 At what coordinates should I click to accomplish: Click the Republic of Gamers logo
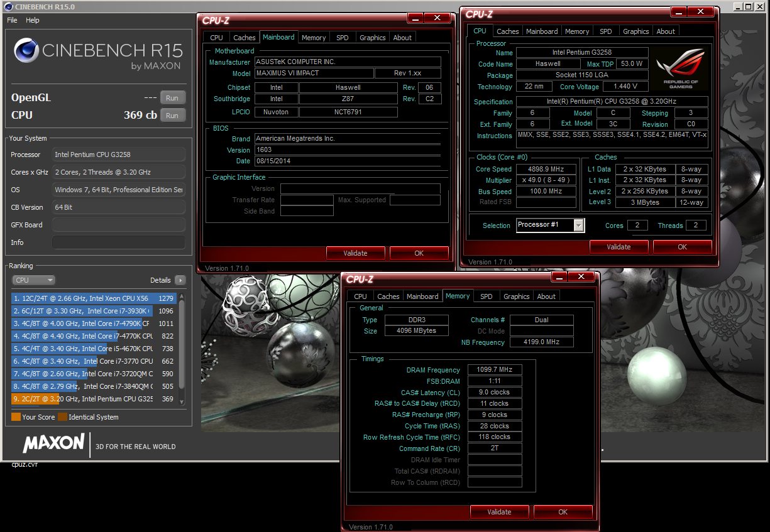pyautogui.click(x=681, y=68)
